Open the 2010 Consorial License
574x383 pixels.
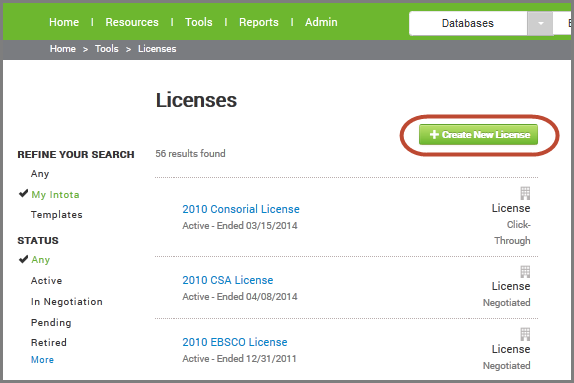tap(241, 209)
